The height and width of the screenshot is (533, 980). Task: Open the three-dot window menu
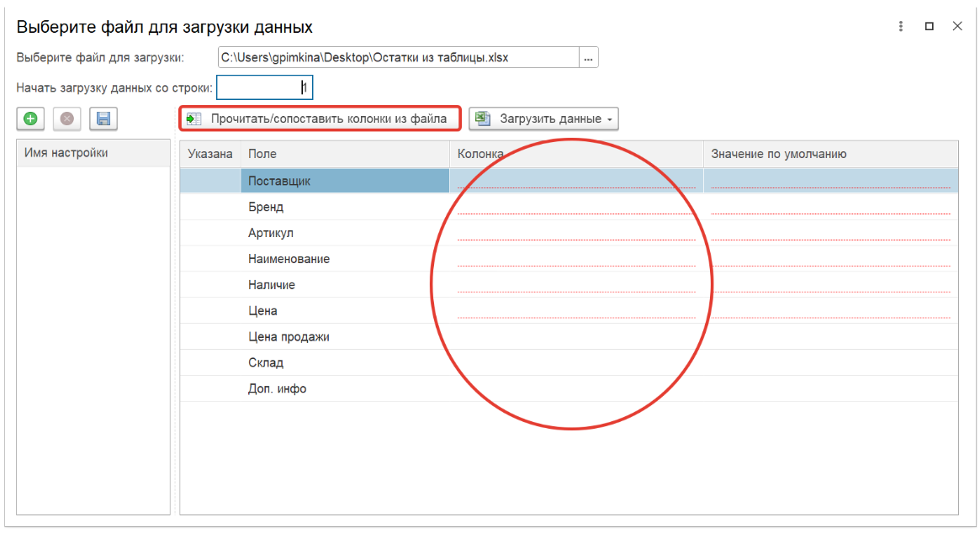click(901, 26)
